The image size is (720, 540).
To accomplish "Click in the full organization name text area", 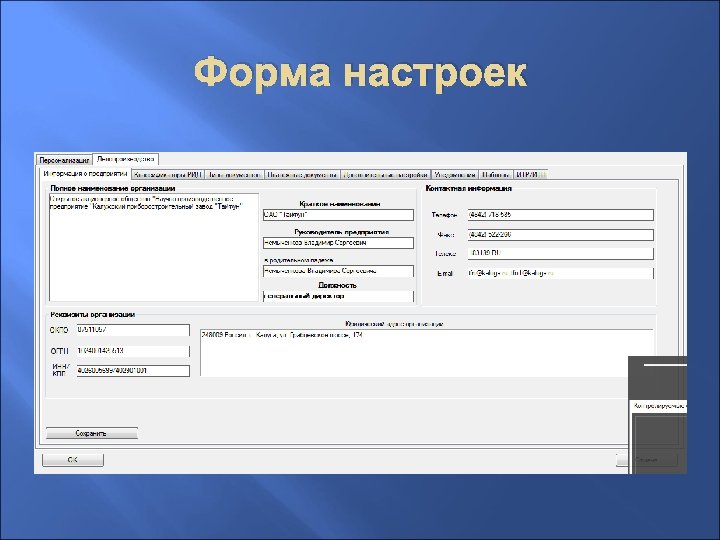I will (154, 248).
